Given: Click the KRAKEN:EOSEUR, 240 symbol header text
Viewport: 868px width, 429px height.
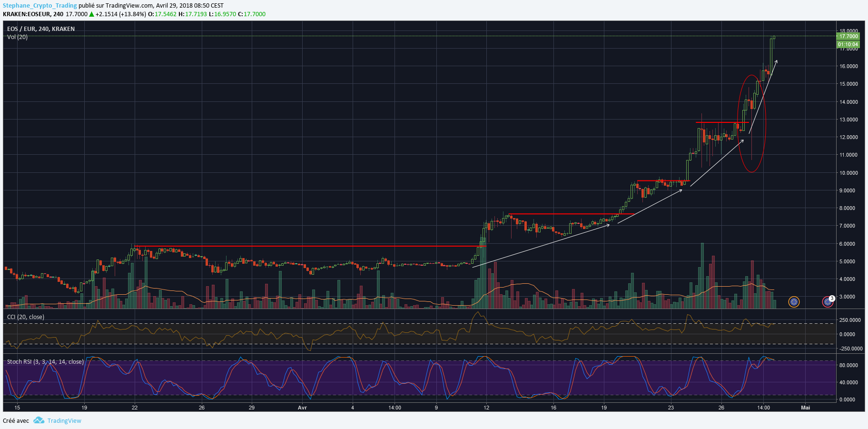Looking at the screenshot, I should pos(33,14).
